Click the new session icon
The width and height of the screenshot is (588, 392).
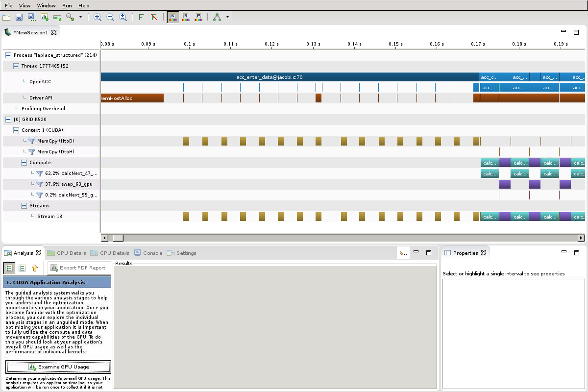6,17
